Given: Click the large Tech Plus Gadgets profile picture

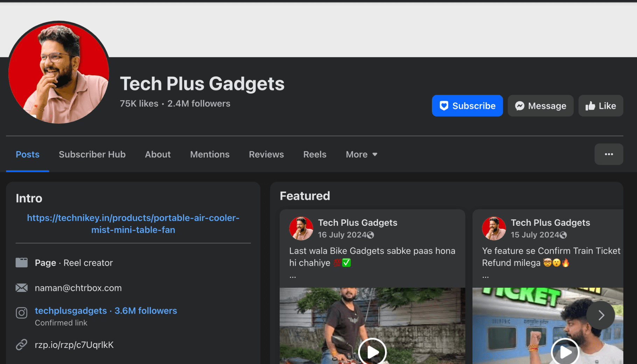Looking at the screenshot, I should (58, 73).
